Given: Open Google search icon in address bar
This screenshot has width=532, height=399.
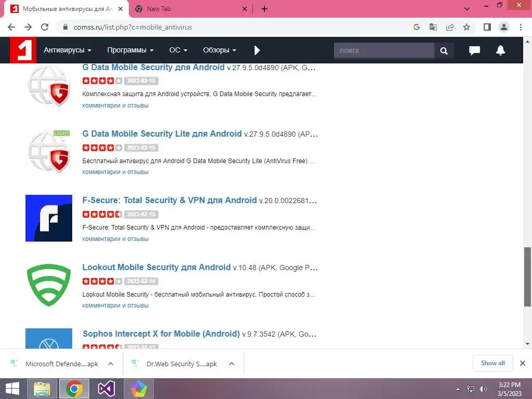Looking at the screenshot, I should 416,27.
